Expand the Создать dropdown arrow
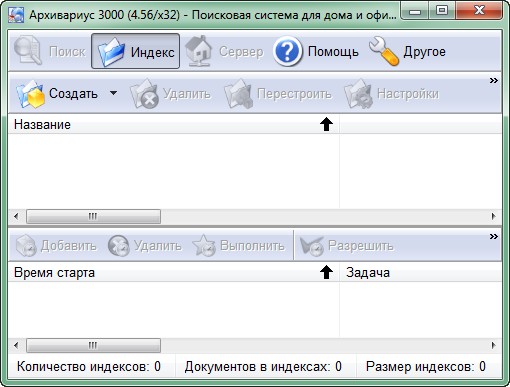Screen dimensions: 510x387 [113, 93]
